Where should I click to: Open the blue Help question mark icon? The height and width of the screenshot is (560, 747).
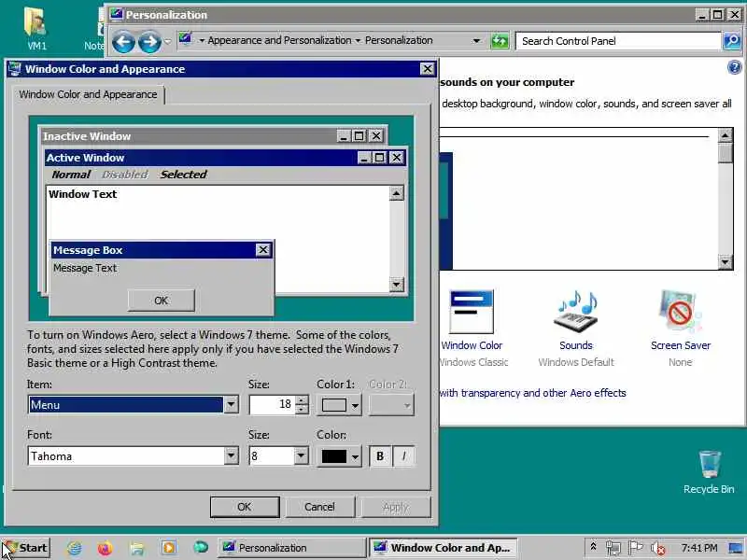tap(734, 67)
